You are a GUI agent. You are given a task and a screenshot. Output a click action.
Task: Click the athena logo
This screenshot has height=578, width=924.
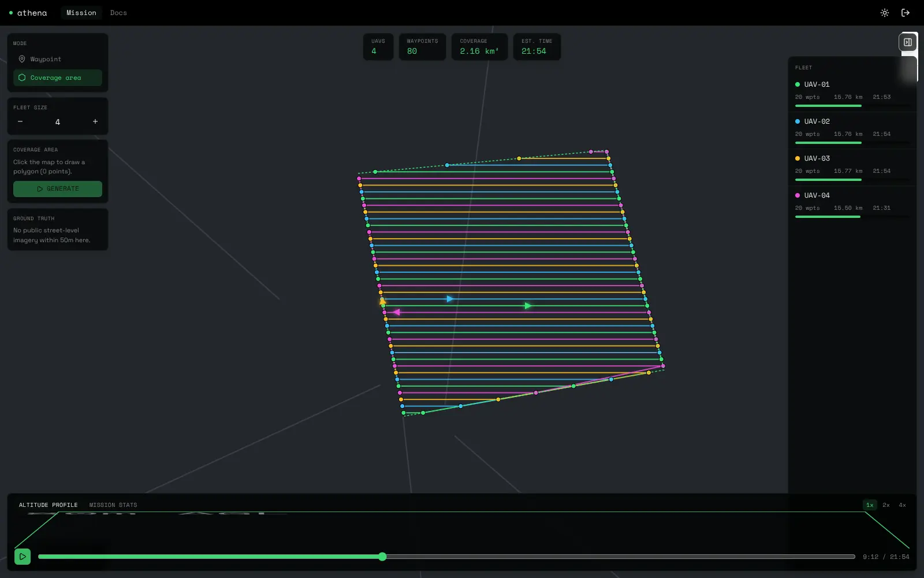[28, 13]
